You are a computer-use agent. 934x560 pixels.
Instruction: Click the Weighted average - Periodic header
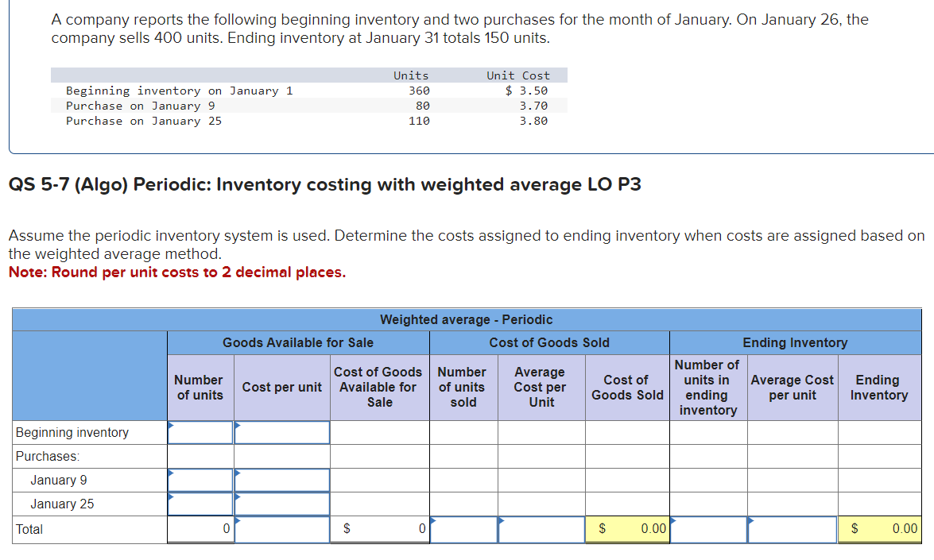point(465,319)
